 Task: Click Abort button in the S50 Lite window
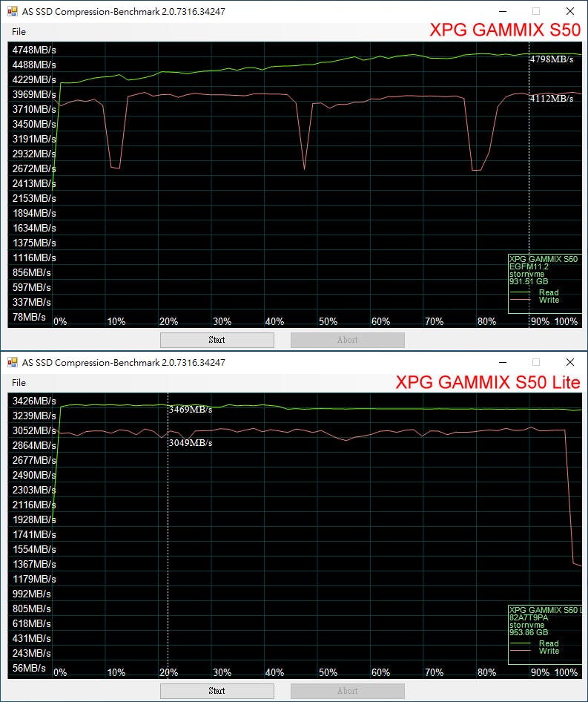point(347,691)
